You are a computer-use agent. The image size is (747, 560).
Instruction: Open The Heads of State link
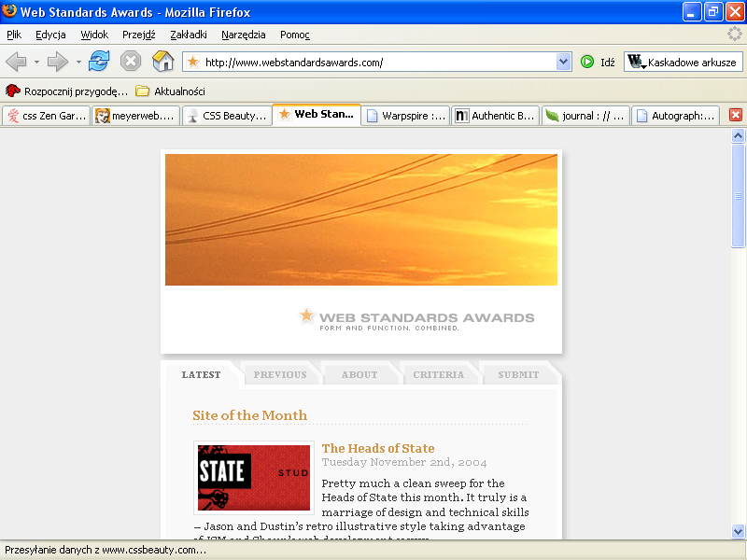pos(378,448)
